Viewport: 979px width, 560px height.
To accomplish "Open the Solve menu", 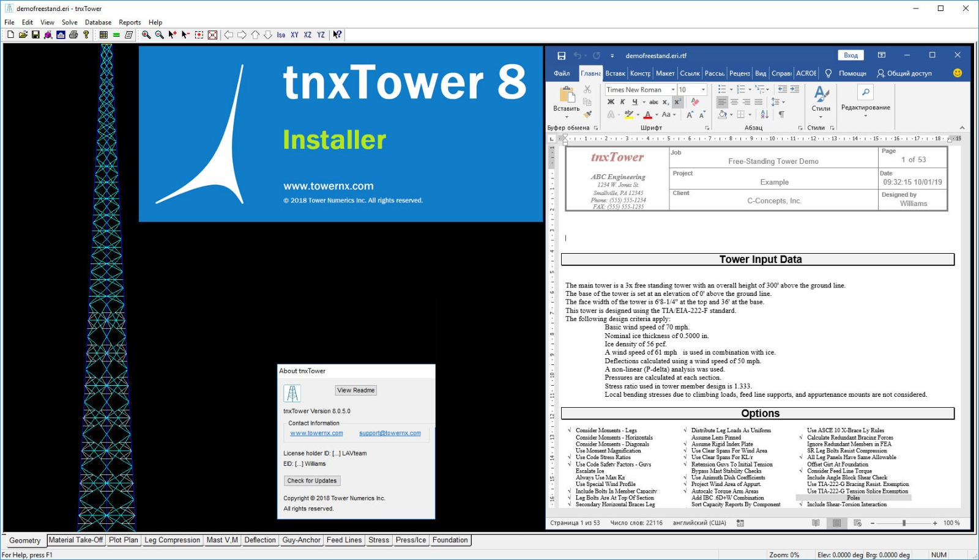I will click(69, 22).
